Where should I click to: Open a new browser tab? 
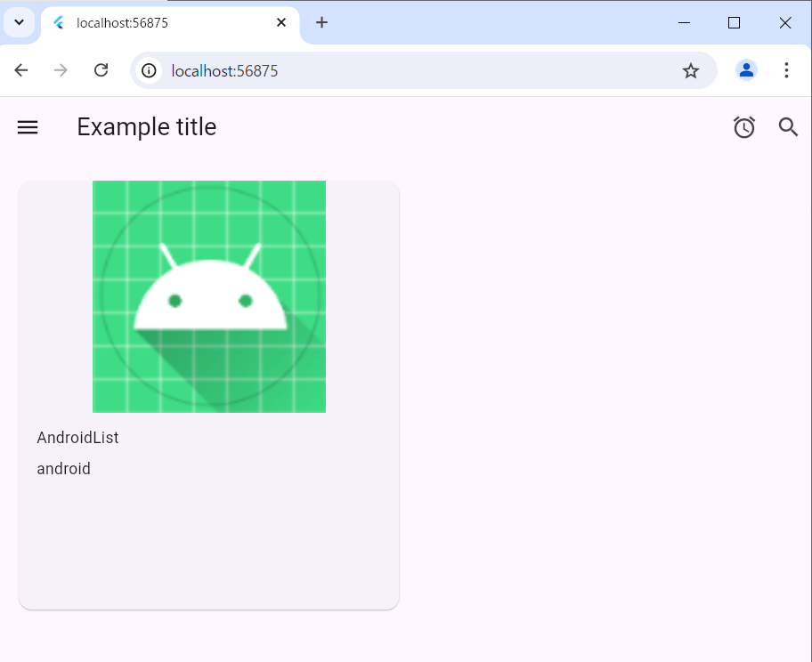[321, 22]
